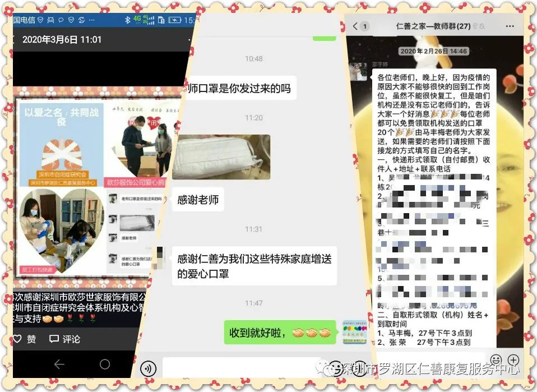Screen dimensions: 537x392
Task: Tap the chat bubble notification icon in status bar
Action: click(x=61, y=20)
